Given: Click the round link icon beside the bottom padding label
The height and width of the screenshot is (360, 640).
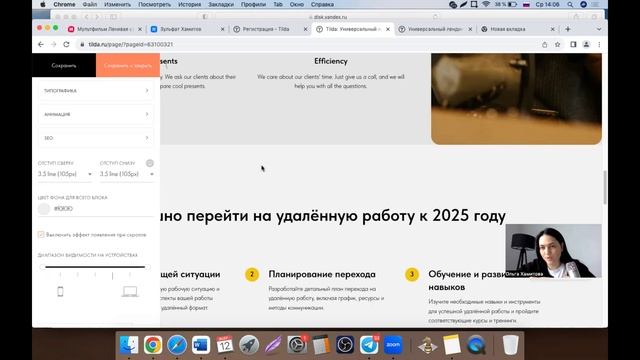Looking at the screenshot, I should [150, 163].
